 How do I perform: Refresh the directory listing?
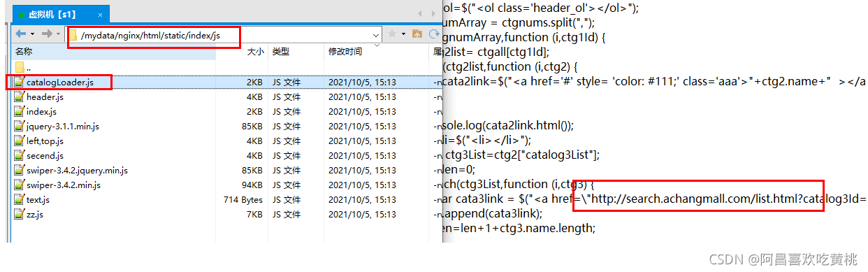pyautogui.click(x=434, y=34)
